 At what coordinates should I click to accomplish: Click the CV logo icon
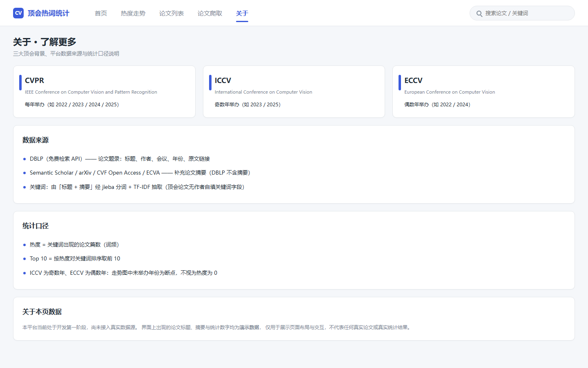pyautogui.click(x=18, y=13)
